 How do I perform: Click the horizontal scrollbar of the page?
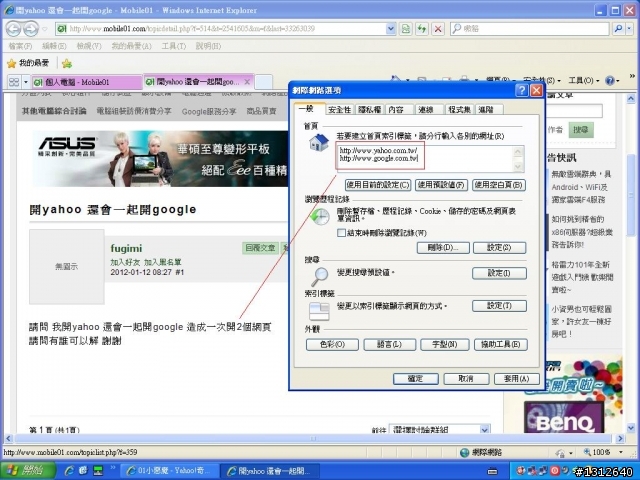click(x=313, y=439)
